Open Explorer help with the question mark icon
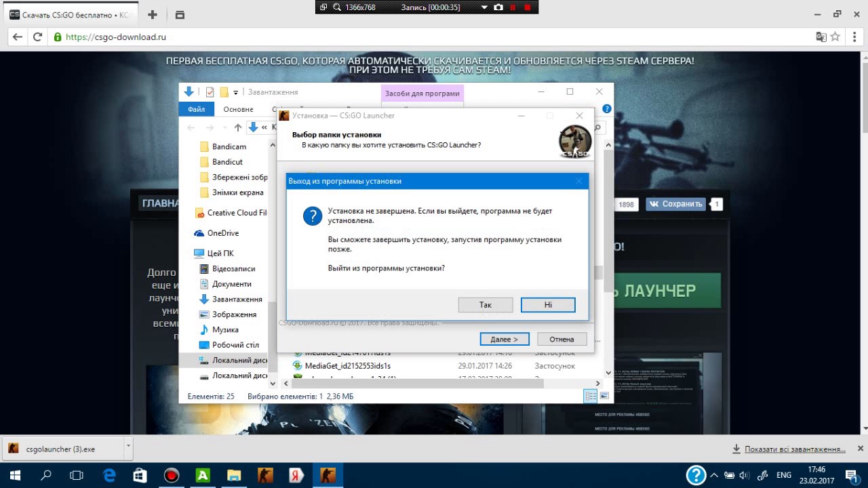 click(607, 109)
